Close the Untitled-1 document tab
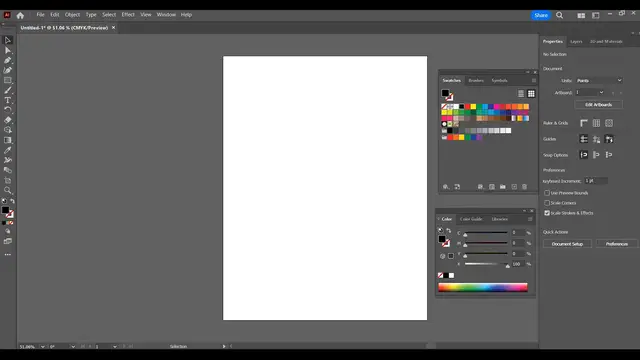640x360 pixels. tap(113, 28)
